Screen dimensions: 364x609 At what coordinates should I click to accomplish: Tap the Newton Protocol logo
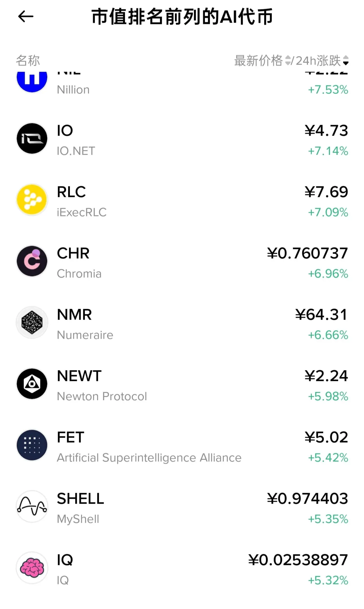tap(32, 384)
